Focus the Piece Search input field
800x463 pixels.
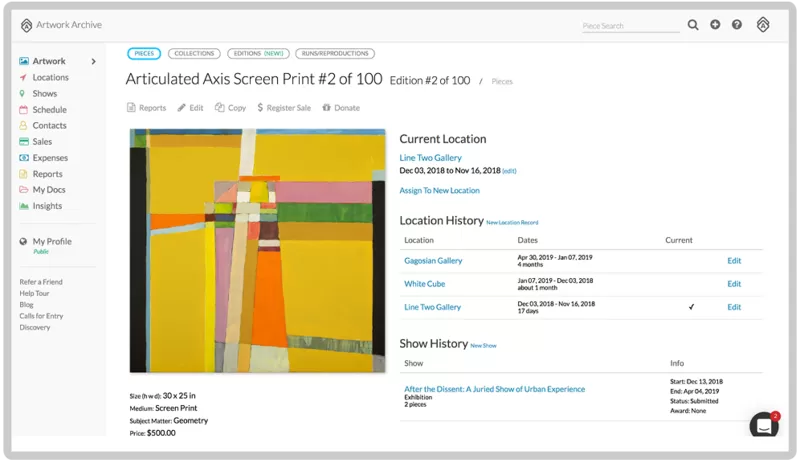(x=631, y=26)
